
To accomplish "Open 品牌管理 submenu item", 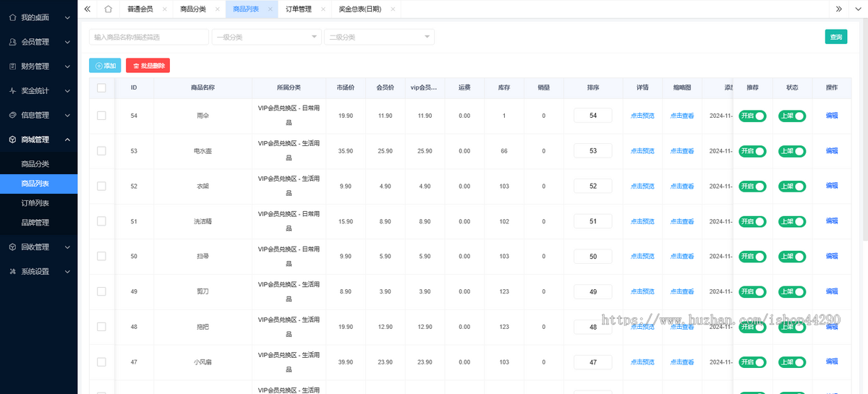I will (38, 223).
